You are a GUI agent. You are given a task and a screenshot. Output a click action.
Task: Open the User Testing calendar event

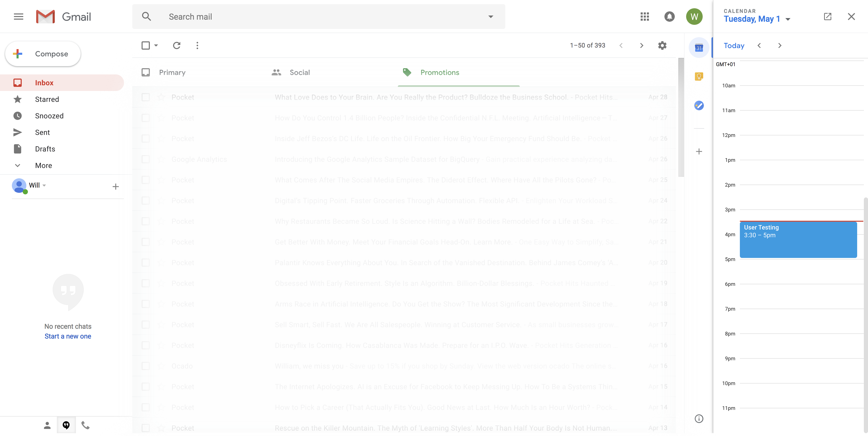click(798, 239)
